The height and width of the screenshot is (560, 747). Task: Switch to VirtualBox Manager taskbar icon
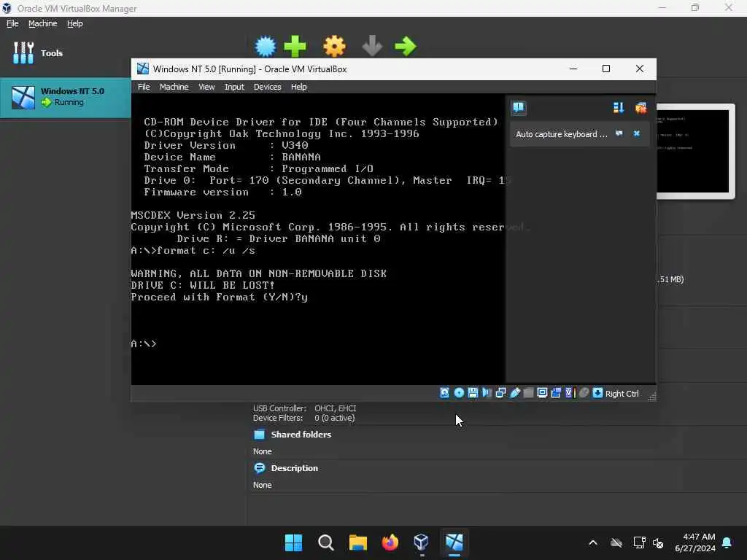422,542
